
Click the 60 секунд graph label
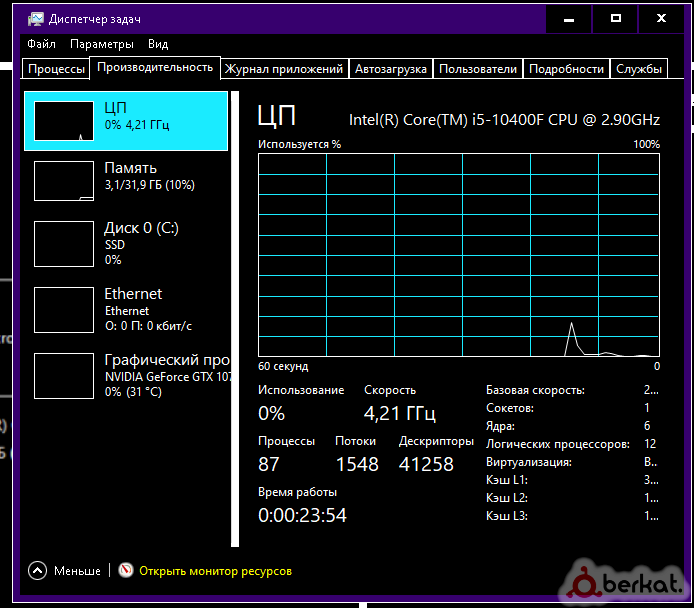tap(283, 366)
